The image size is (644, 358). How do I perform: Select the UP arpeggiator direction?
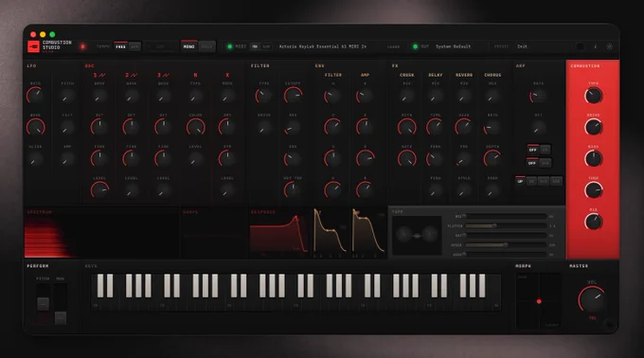[x=520, y=181]
